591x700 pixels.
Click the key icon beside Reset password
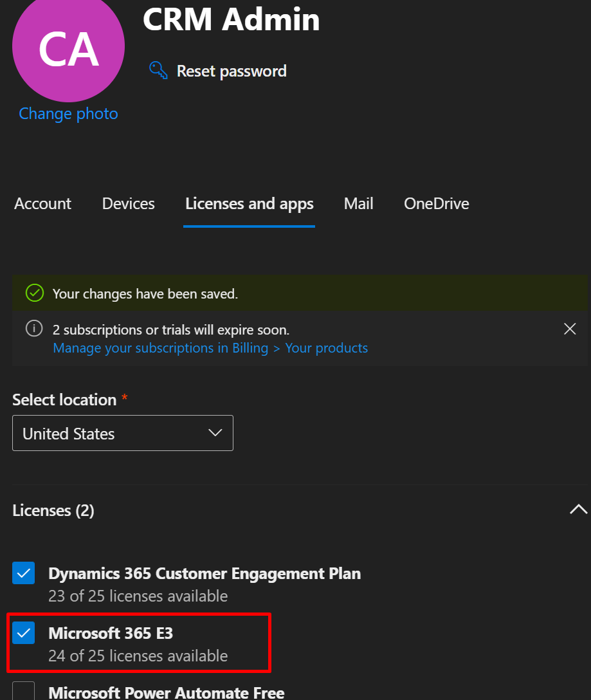coord(158,71)
